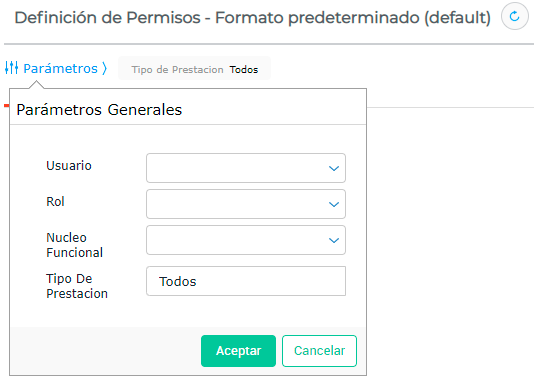The height and width of the screenshot is (379, 534).
Task: Click the Parámetros Generales panel heading
Action: pos(99,110)
